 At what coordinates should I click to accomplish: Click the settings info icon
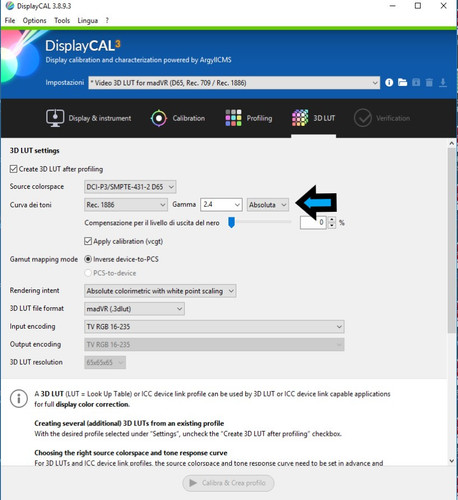coord(389,83)
